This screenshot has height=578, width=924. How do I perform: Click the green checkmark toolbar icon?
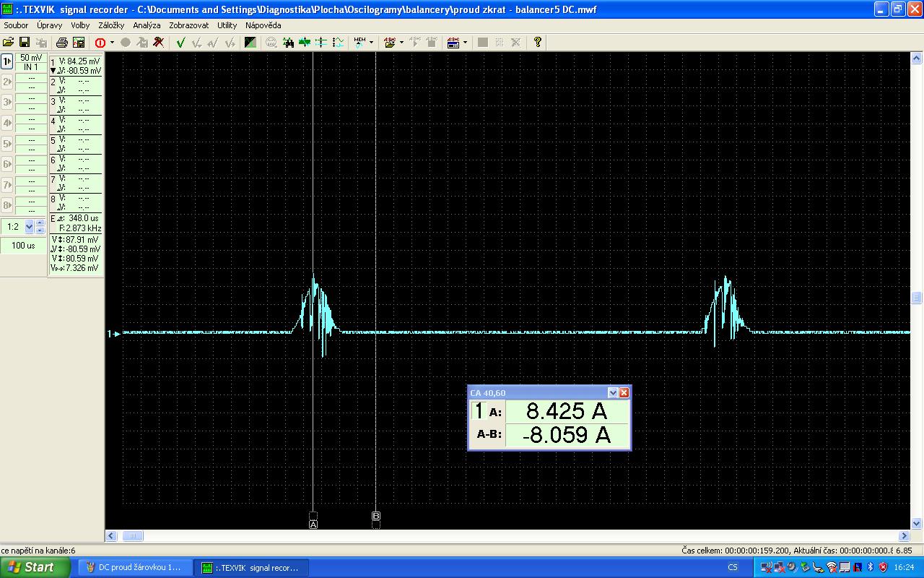[x=180, y=43]
